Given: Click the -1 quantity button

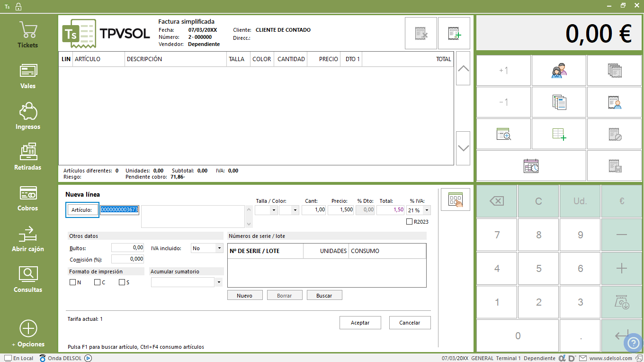Looking at the screenshot, I should (x=503, y=102).
